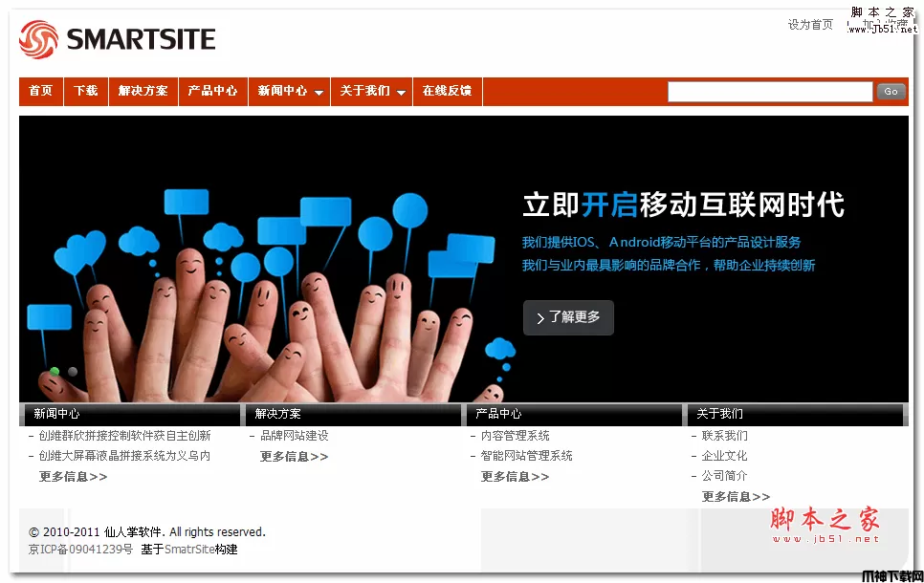Viewport: 924px width, 583px height.
Task: Click the 设为首页 link
Action: point(810,25)
